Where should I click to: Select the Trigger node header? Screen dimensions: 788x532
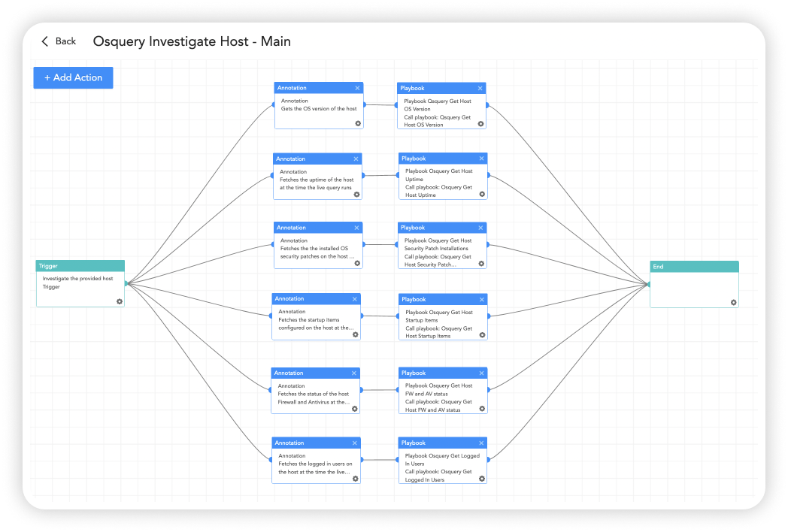point(80,266)
